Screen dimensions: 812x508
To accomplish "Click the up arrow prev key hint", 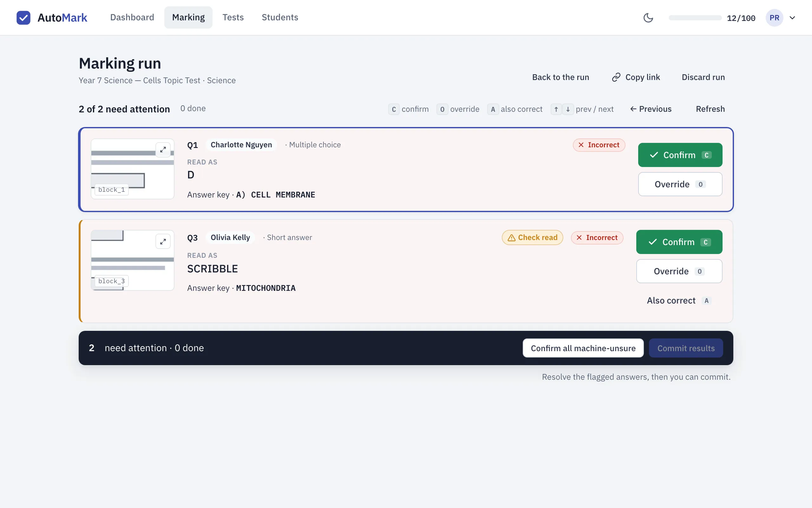I will click(x=556, y=109).
